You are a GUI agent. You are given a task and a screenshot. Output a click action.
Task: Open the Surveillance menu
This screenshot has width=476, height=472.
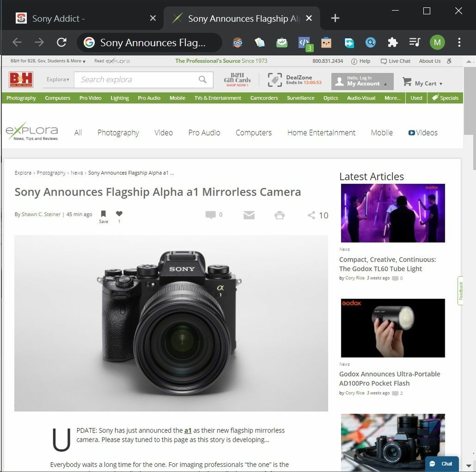[x=301, y=98]
